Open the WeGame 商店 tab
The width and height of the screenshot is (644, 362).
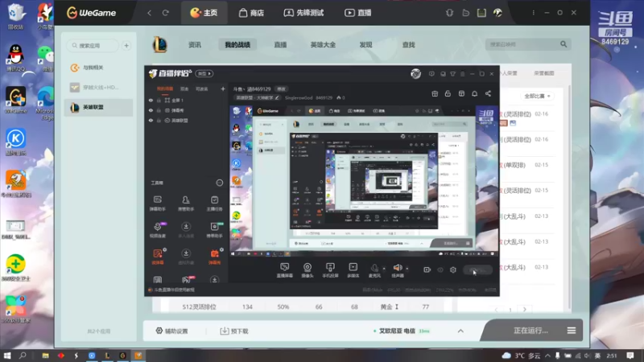(x=251, y=13)
